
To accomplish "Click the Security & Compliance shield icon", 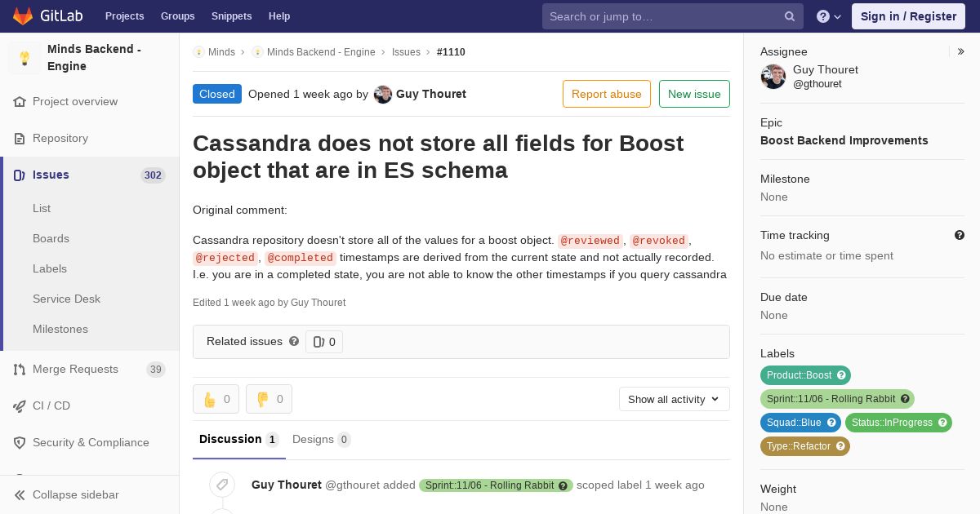I will point(20,443).
